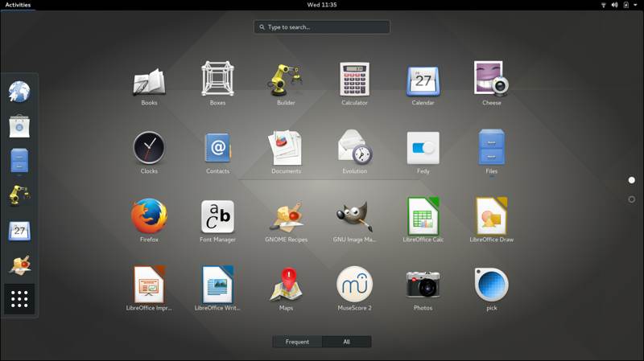This screenshot has width=644, height=361.
Task: Open web browser from the dash
Action: [x=19, y=92]
